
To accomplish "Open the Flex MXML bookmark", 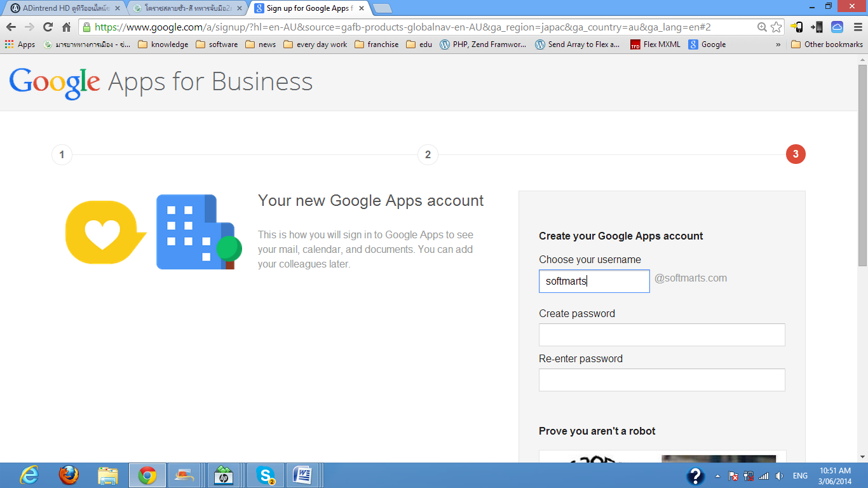I will [x=655, y=44].
